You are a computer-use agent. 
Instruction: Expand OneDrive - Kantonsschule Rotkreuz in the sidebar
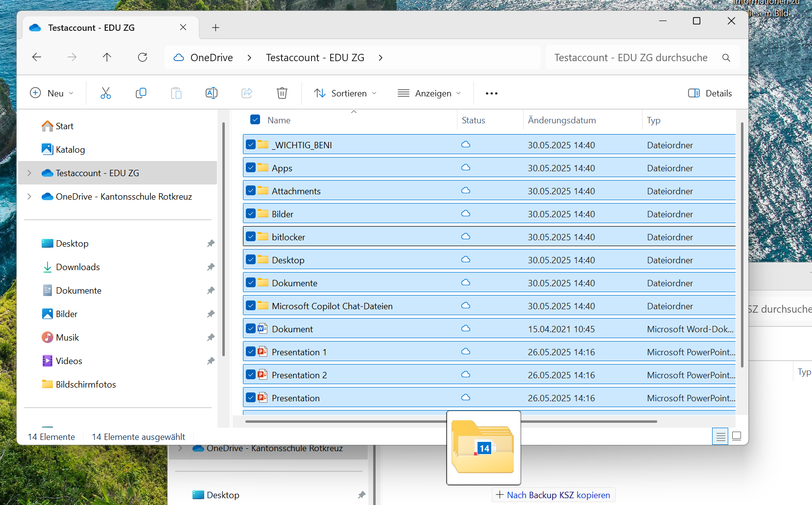29,196
